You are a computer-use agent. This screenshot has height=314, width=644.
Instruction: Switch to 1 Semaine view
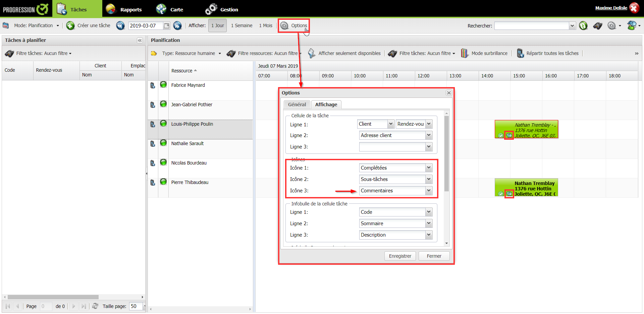tap(241, 25)
